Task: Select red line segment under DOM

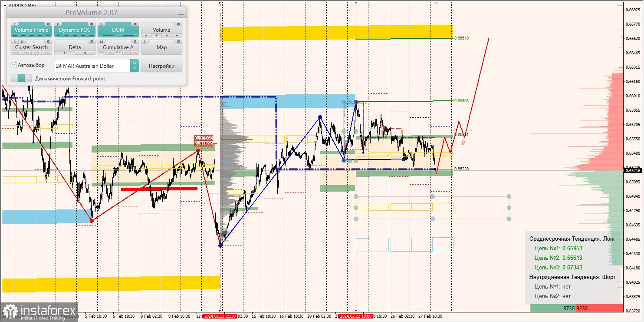Action: pos(128,35)
